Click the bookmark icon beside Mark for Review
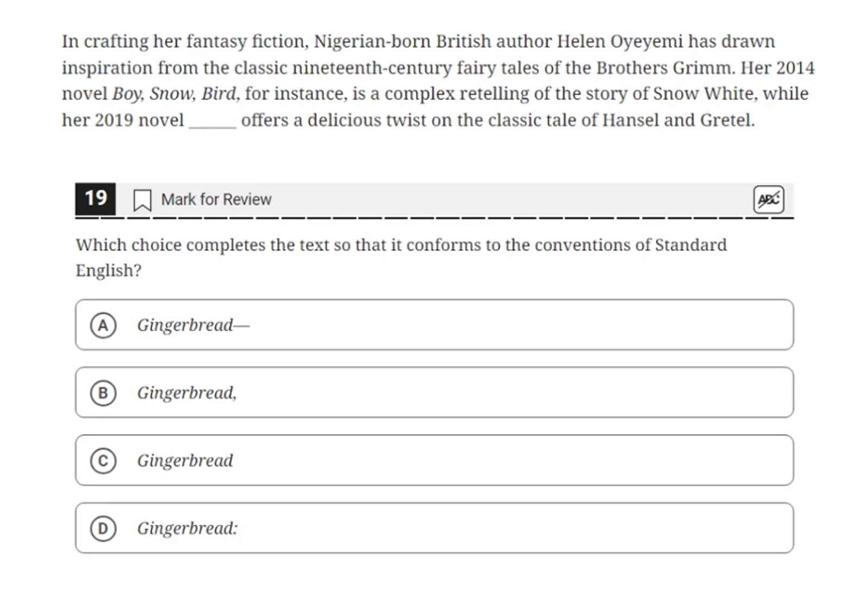 142,200
